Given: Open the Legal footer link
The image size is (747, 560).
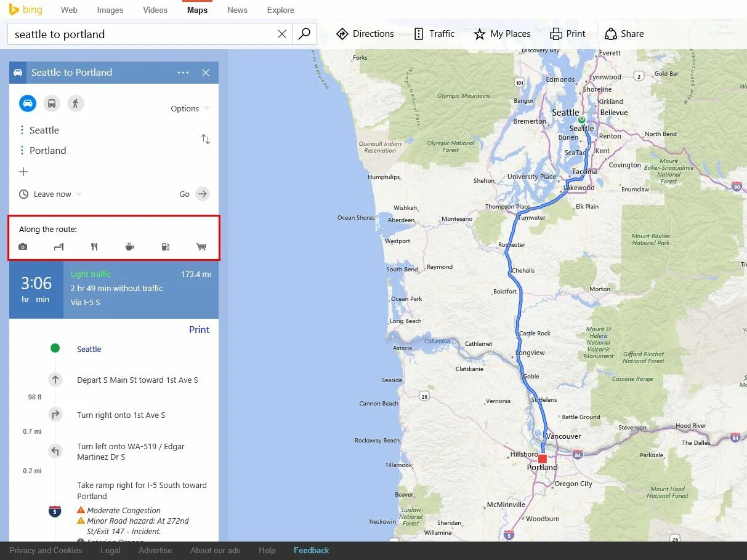Looking at the screenshot, I should coord(110,550).
